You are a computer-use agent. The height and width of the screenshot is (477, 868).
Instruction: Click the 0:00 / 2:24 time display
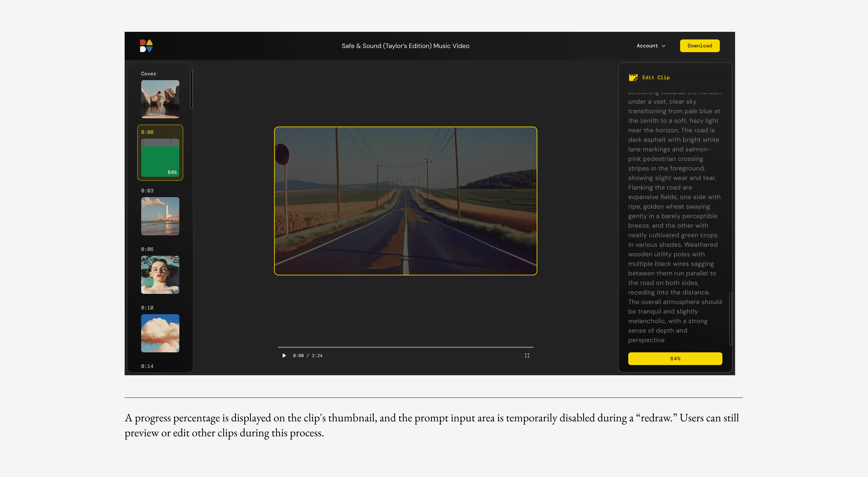(308, 356)
